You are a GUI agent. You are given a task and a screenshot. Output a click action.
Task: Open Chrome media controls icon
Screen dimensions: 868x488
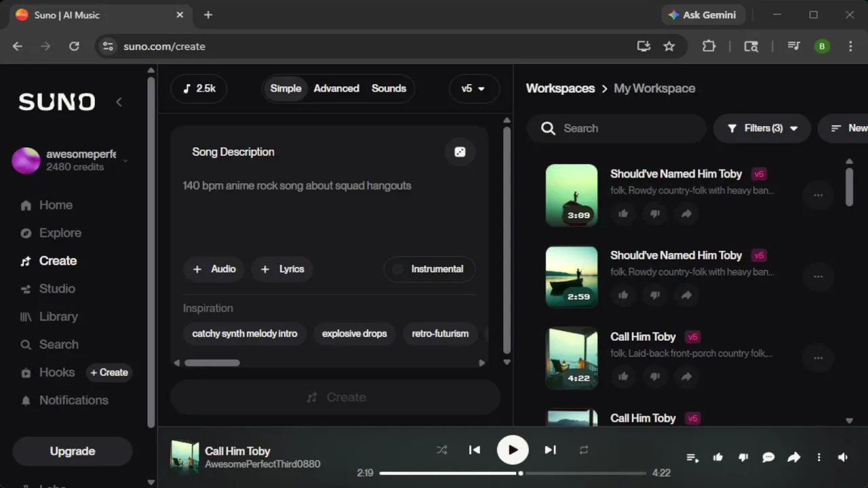click(793, 46)
